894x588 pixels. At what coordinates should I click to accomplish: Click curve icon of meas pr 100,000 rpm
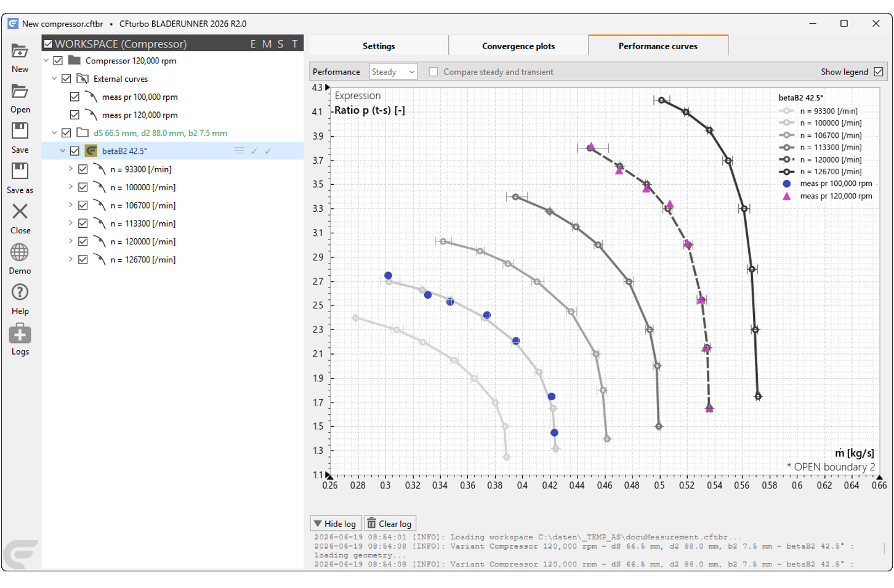click(x=91, y=97)
